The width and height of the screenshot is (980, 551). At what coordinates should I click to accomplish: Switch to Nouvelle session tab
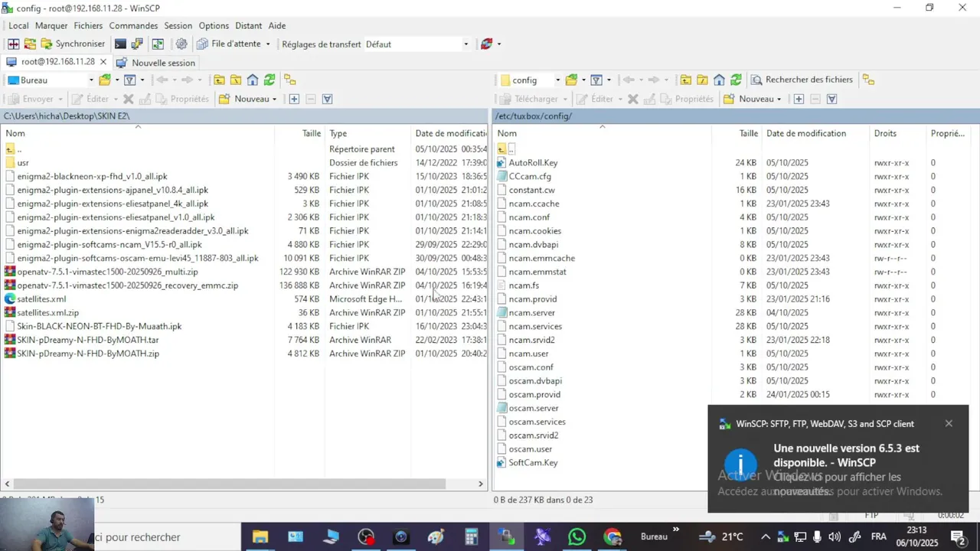[x=155, y=63]
